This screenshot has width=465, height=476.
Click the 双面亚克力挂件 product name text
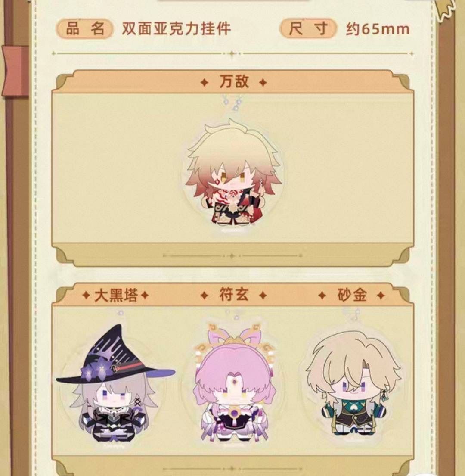pyautogui.click(x=176, y=29)
